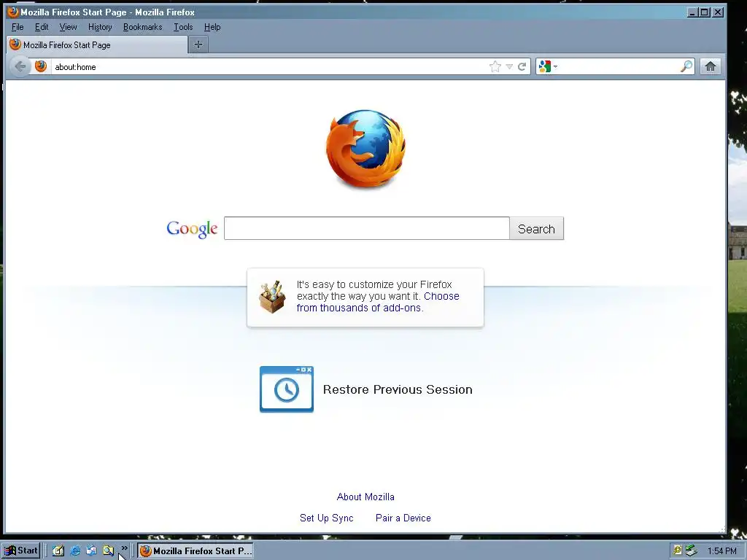Click the green devices system tray icon
This screenshot has height=560, width=747.
click(x=692, y=551)
